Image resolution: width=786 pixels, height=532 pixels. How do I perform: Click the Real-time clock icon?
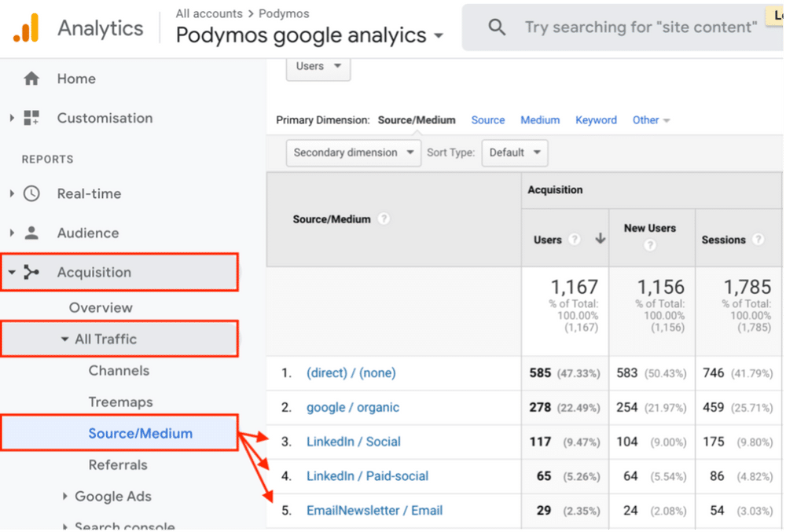pyautogui.click(x=31, y=193)
